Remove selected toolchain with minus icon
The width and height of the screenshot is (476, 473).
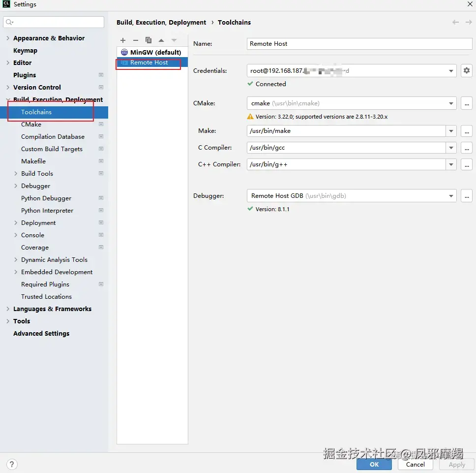coord(136,40)
